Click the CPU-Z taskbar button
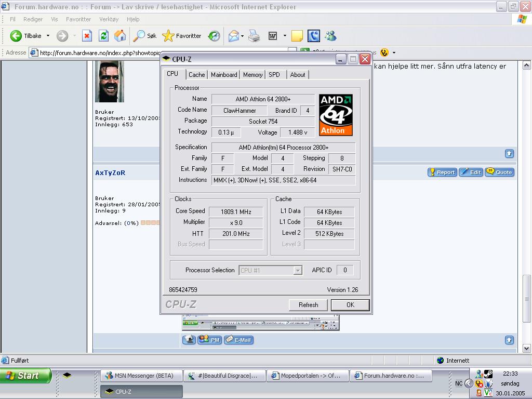The height and width of the screenshot is (399, 532). click(x=141, y=392)
